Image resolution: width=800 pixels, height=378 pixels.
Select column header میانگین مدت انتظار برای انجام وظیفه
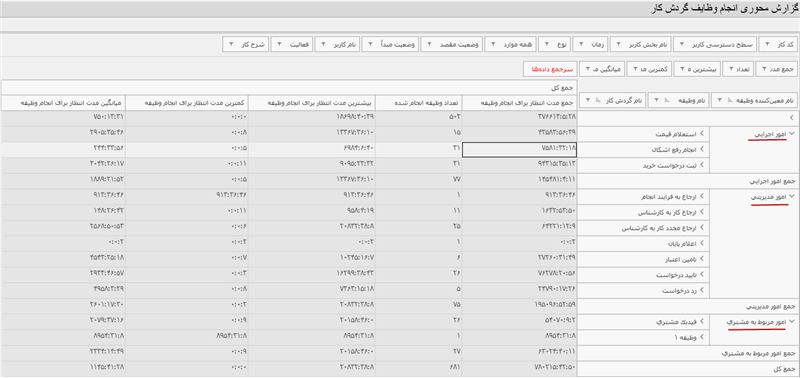[x=63, y=102]
